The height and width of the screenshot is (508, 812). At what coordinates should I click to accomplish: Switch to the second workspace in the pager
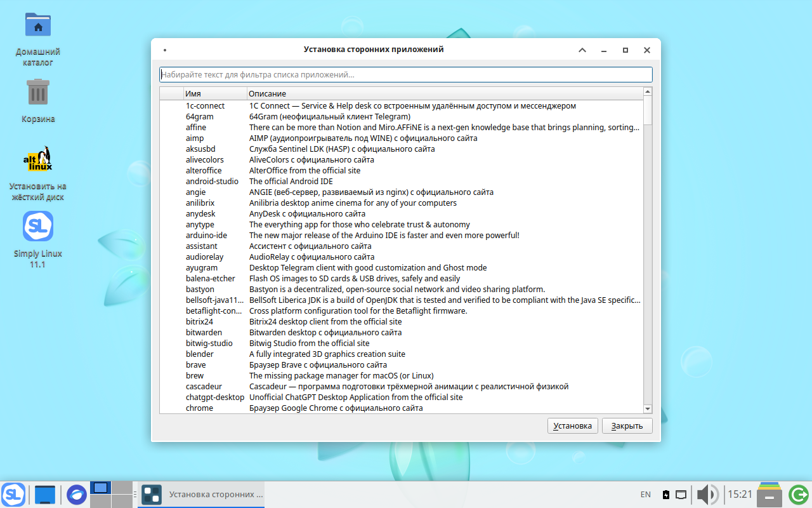pos(122,488)
